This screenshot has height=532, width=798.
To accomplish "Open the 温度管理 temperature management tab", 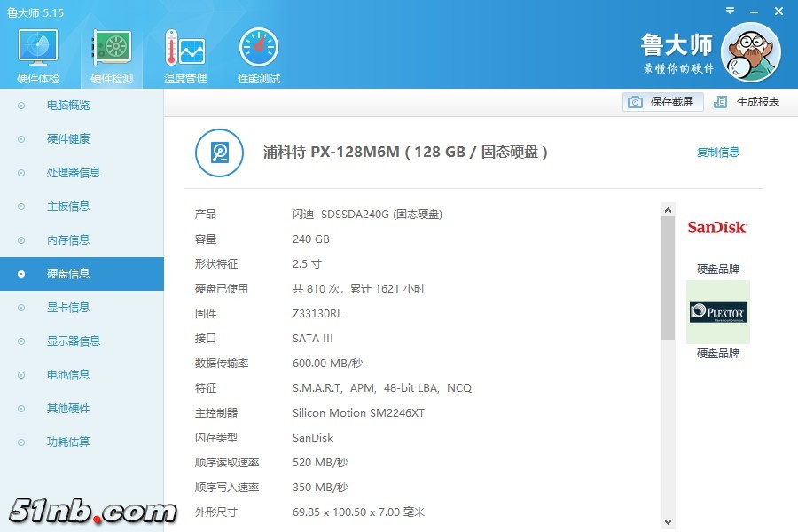I will [185, 56].
